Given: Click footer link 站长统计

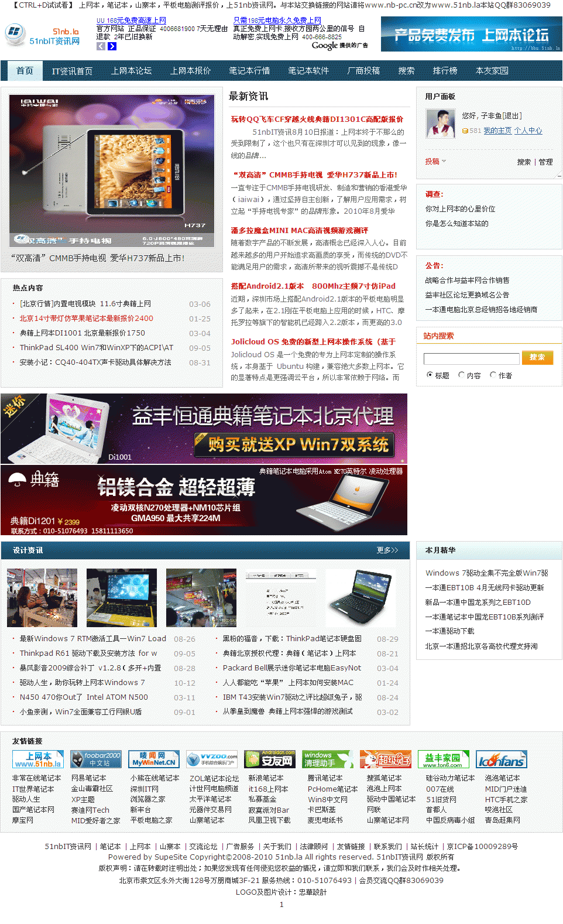Looking at the screenshot, I should point(425,847).
